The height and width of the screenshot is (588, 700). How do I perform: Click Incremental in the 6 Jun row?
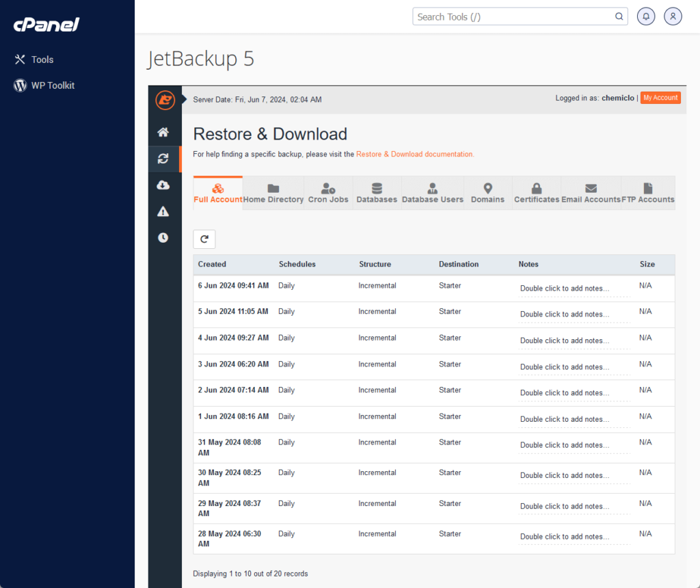point(377,286)
